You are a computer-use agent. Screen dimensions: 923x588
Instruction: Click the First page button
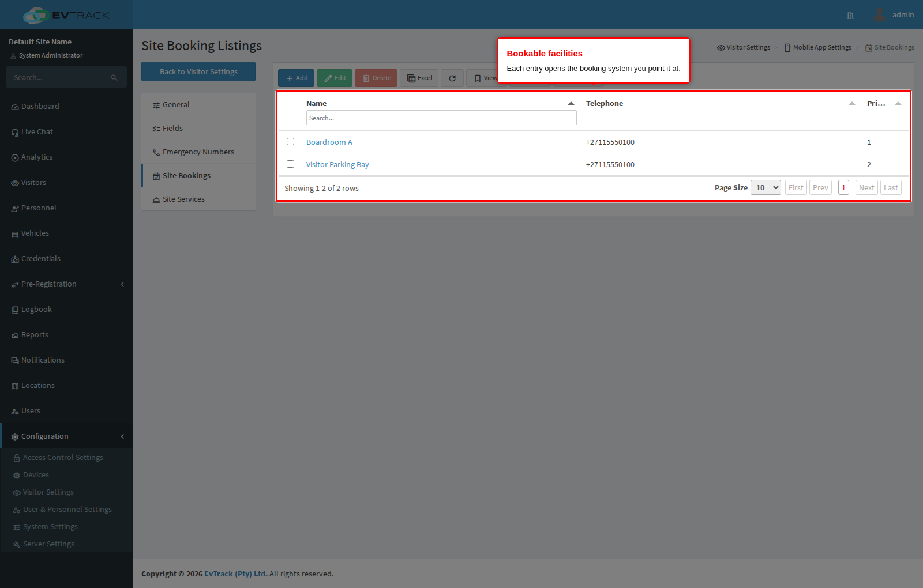796,187
